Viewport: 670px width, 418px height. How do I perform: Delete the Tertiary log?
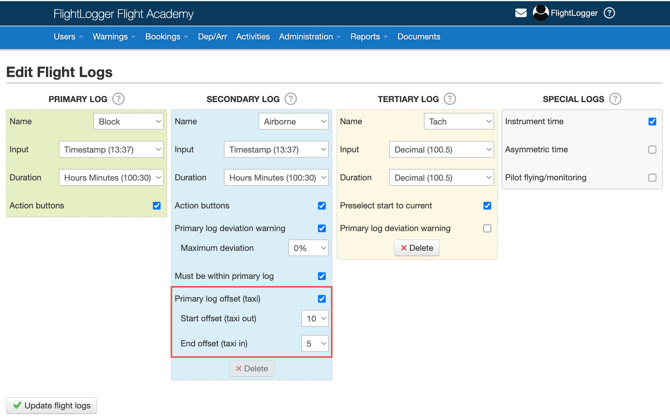(417, 248)
